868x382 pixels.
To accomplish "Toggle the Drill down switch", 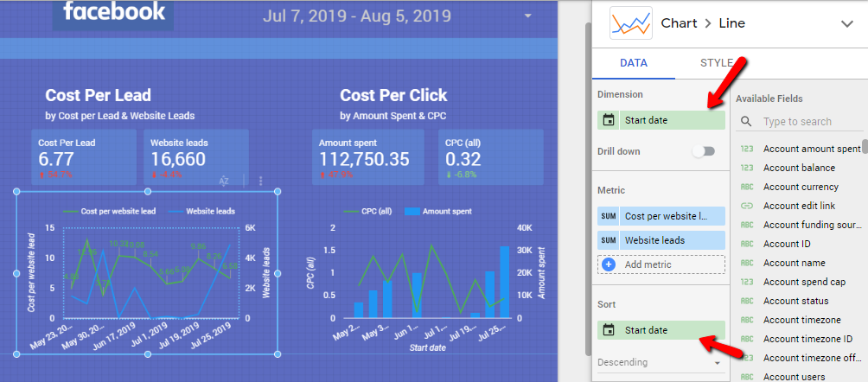I will pos(703,151).
